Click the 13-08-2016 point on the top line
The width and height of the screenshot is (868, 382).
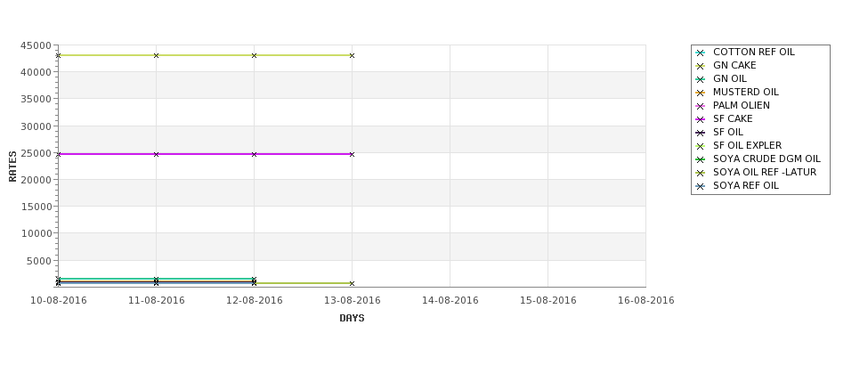coord(352,55)
